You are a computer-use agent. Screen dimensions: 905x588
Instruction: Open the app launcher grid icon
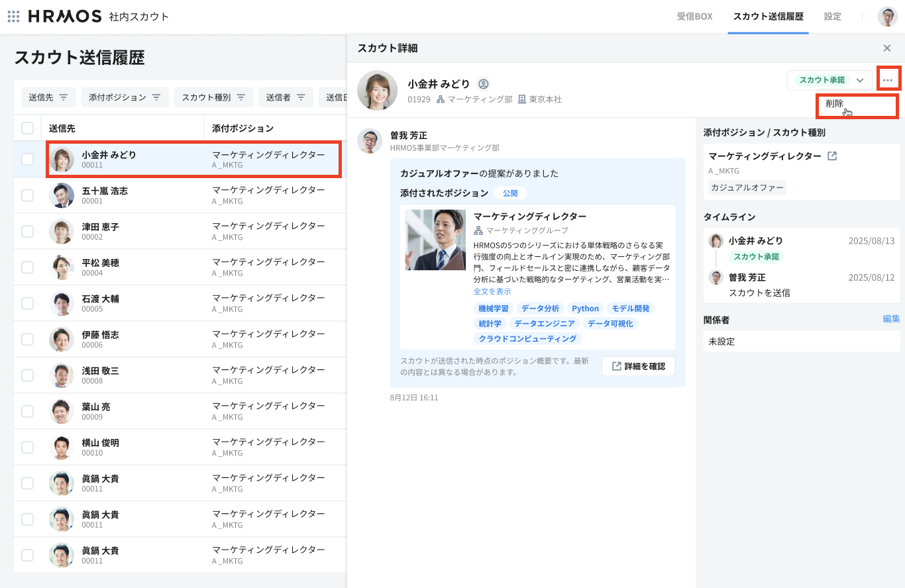pyautogui.click(x=13, y=17)
